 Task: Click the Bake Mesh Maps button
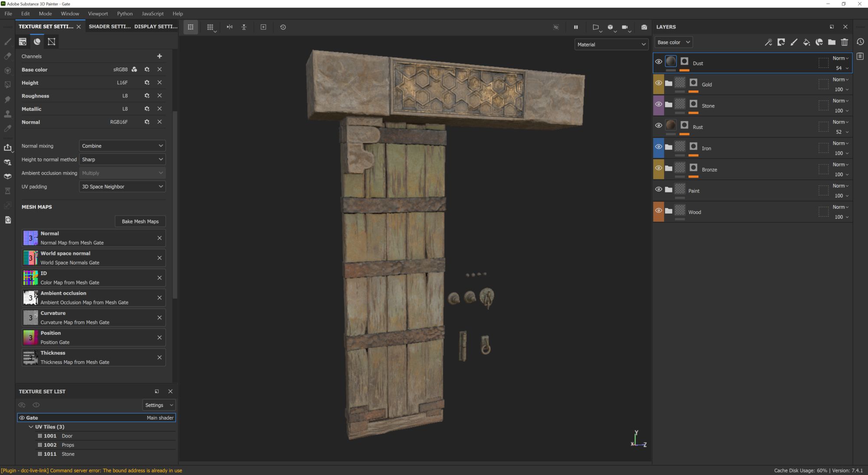click(x=140, y=221)
